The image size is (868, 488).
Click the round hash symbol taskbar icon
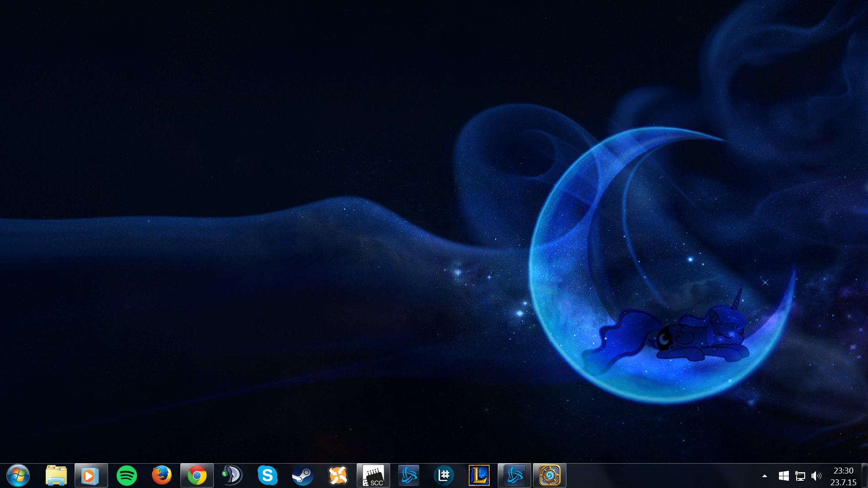pos(444,475)
